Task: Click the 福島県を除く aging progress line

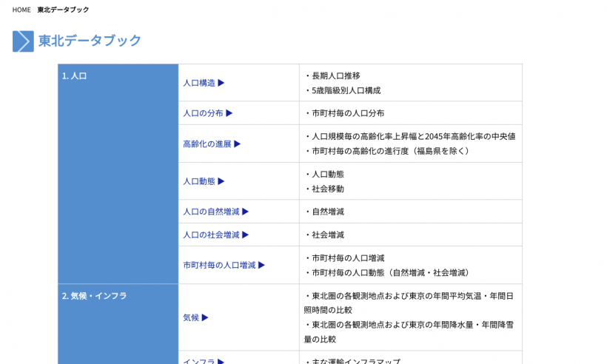Action: [389, 151]
